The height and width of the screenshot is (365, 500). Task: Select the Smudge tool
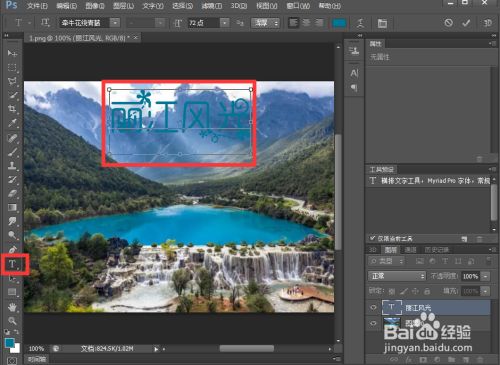tap(12, 221)
